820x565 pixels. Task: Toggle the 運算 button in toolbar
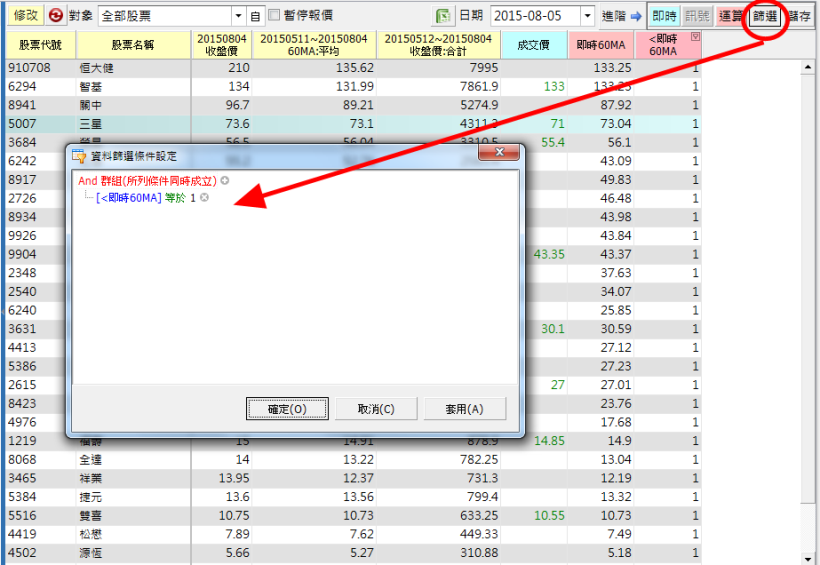(731, 16)
